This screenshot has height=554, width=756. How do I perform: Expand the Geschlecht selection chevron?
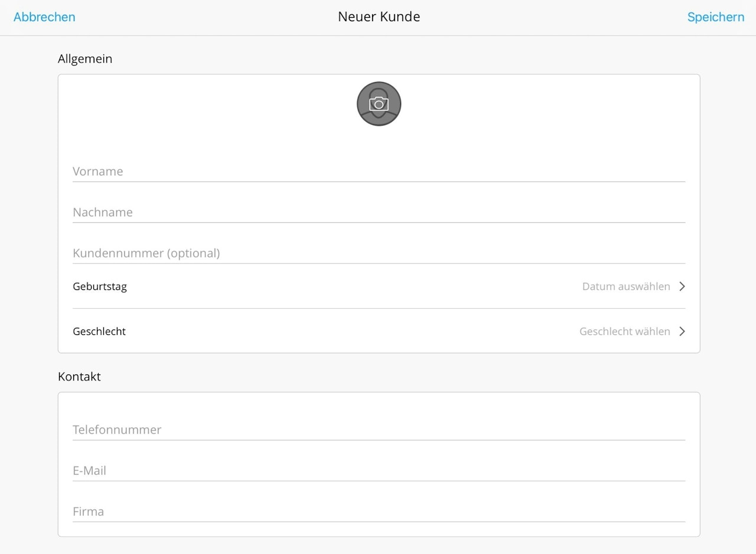pyautogui.click(x=682, y=331)
